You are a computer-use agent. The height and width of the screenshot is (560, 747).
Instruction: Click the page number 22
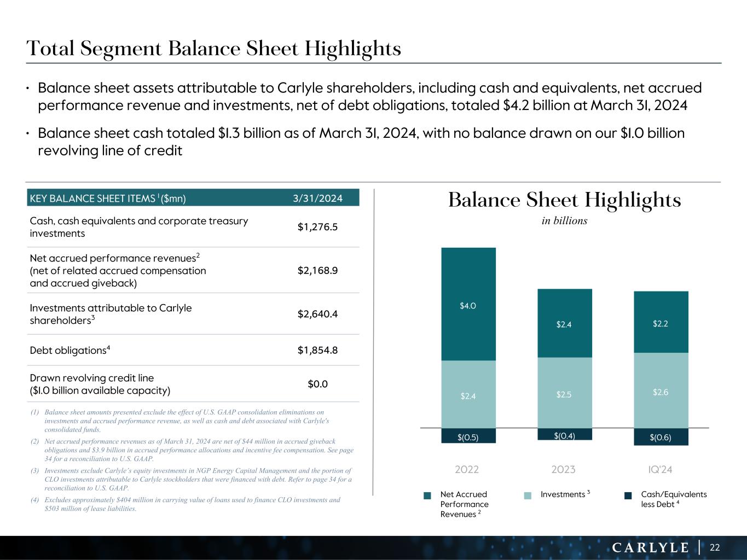[715, 547]
